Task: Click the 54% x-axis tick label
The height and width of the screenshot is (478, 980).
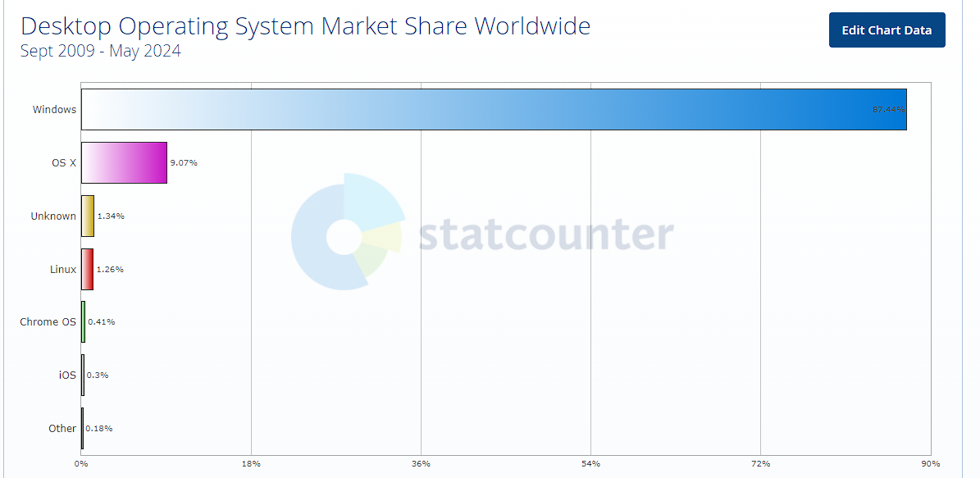Action: click(590, 463)
